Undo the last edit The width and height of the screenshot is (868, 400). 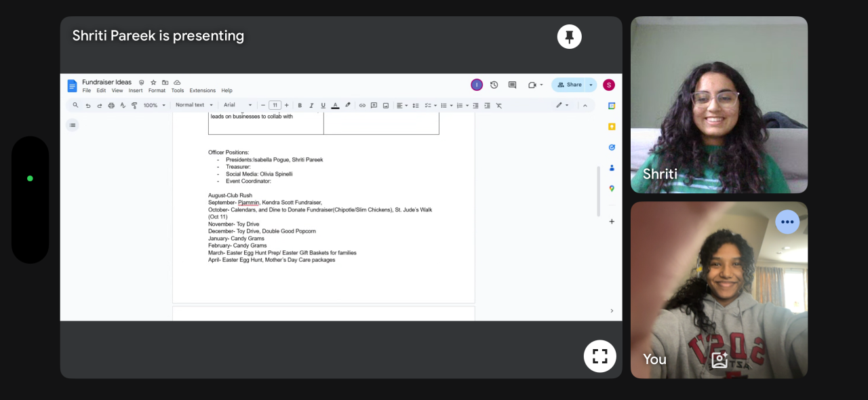(x=87, y=105)
